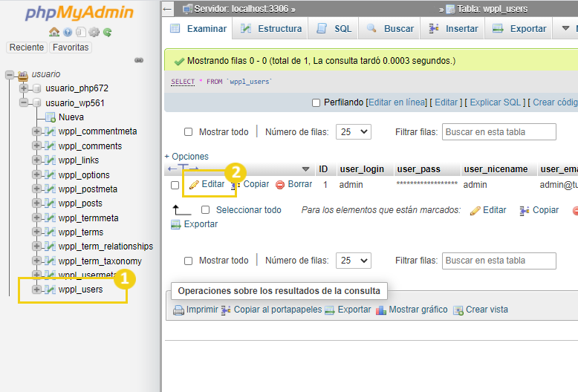Check the bottom Mostrar todo checkbox
578x392 pixels.
pos(189,261)
